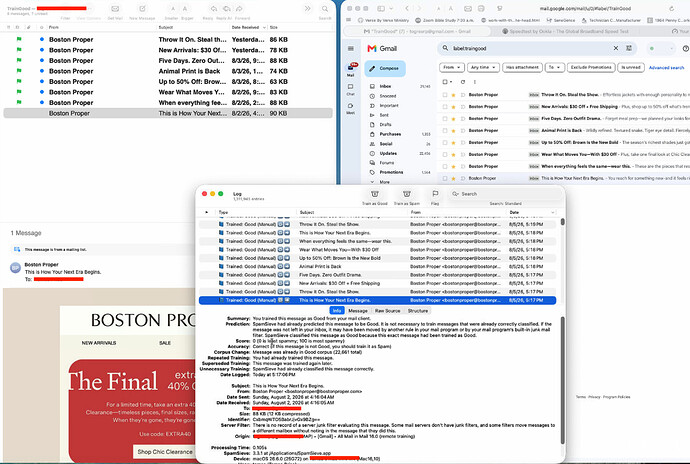Click the Flag icon in Log toolbar

(x=435, y=194)
